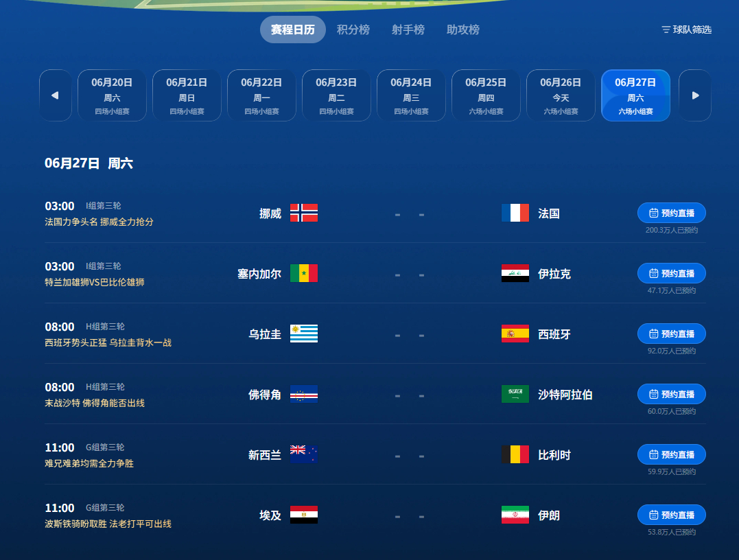Viewport: 739px width, 560px height.
Task: Select the 06月26日 今天 date
Action: coord(561,95)
